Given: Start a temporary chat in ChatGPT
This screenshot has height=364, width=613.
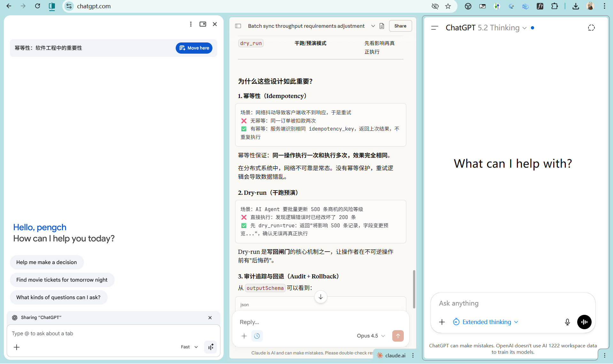Looking at the screenshot, I should coord(591,28).
